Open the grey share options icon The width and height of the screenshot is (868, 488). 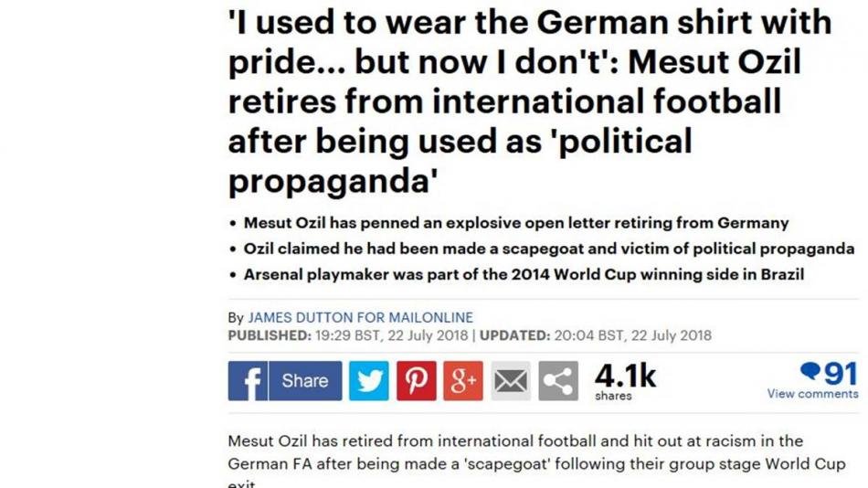coord(558,381)
